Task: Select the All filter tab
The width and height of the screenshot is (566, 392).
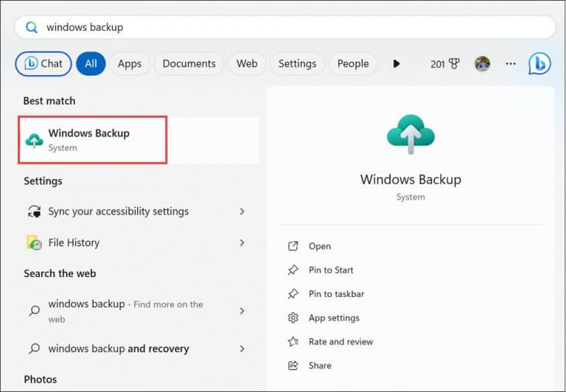Action: pos(91,64)
